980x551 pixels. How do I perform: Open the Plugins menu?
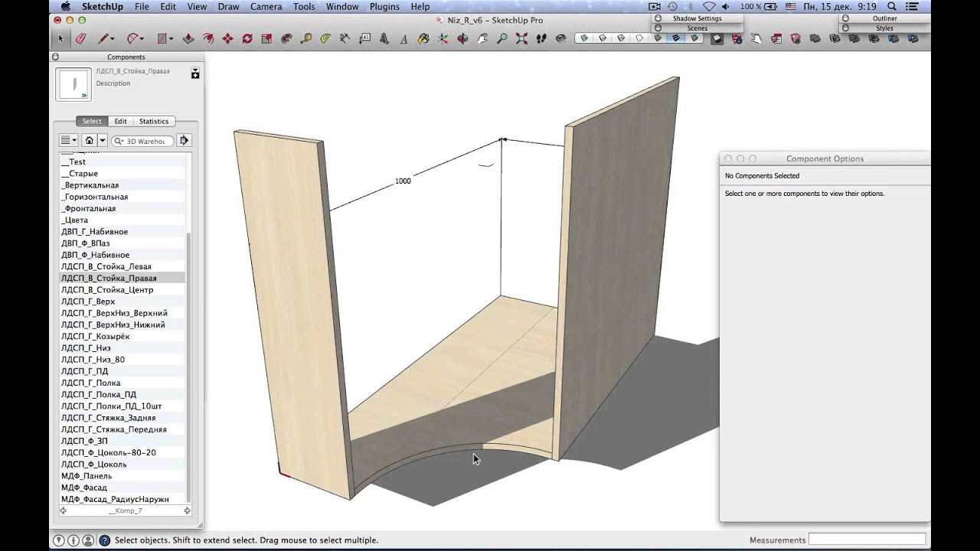point(384,6)
